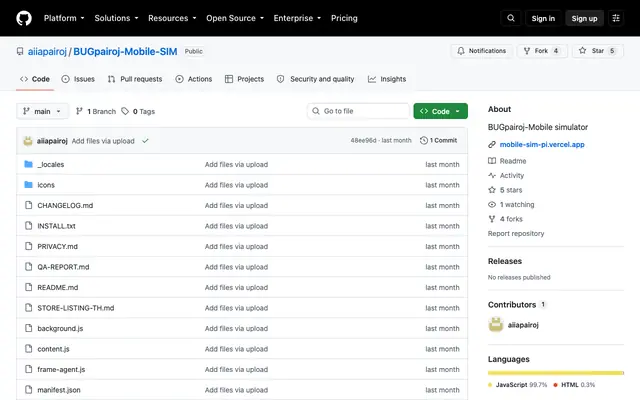Click the JavaScript 99.7% language entry
The height and width of the screenshot is (400, 640).
[x=518, y=385]
